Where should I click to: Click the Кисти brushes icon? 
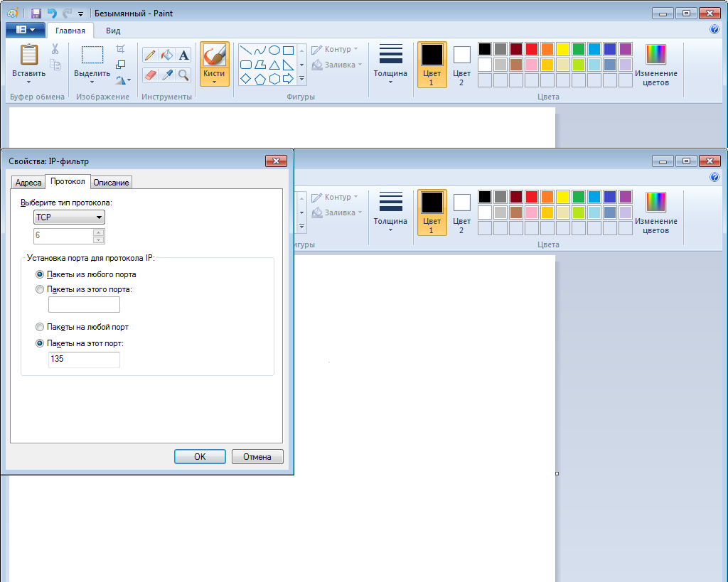tap(215, 55)
